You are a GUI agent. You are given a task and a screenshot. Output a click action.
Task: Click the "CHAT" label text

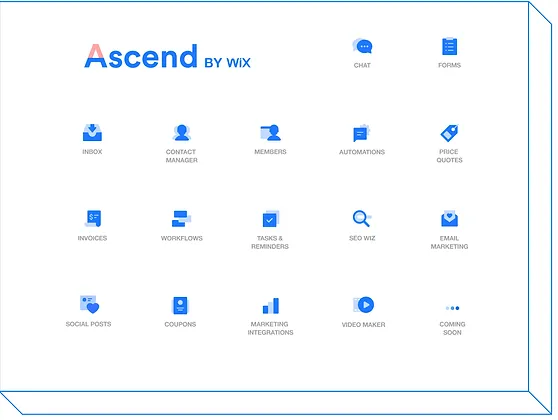(x=362, y=65)
